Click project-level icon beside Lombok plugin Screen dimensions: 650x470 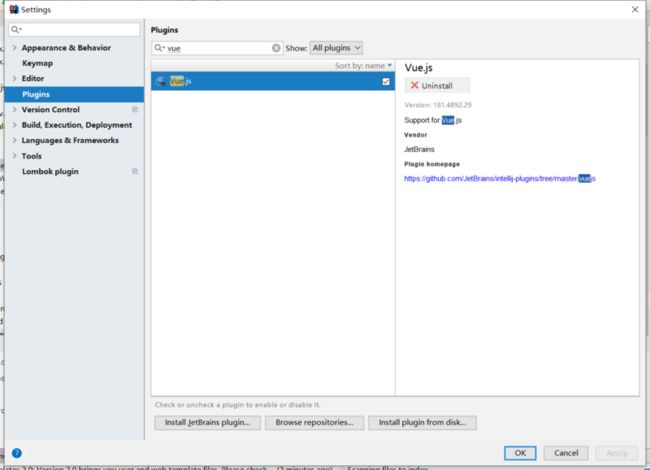pos(135,171)
